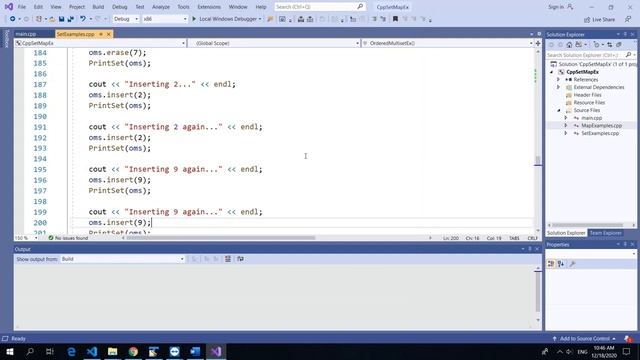640x360 pixels.
Task: Expand the SetExamples.cpp tree node
Action: 566,133
